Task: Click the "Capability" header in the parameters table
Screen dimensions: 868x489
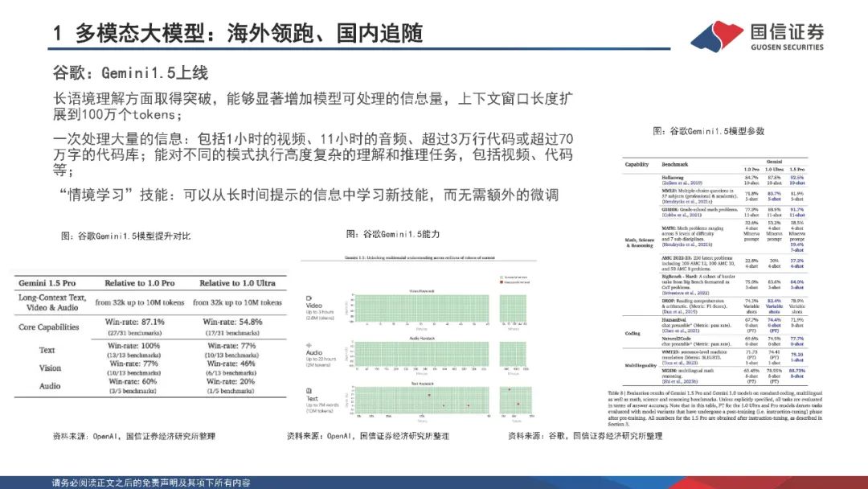Action: click(x=637, y=165)
